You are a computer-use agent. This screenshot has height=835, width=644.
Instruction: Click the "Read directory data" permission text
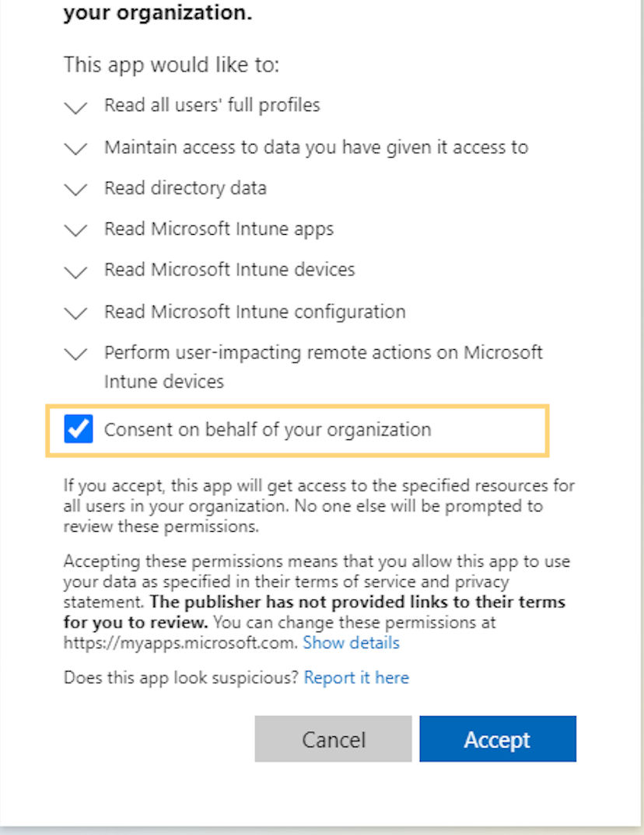pos(185,187)
